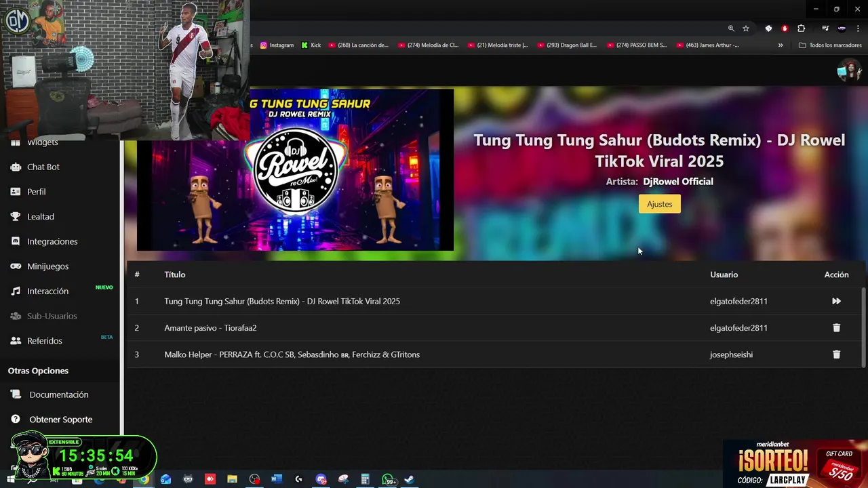Image resolution: width=868 pixels, height=488 pixels.
Task: Open Microsoft Word from the taskbar
Action: click(x=276, y=479)
